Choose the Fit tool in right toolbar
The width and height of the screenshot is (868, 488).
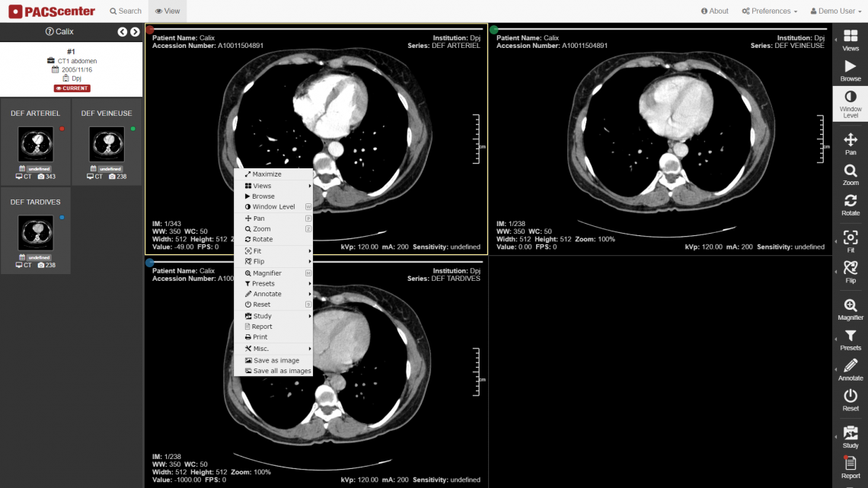(x=850, y=242)
